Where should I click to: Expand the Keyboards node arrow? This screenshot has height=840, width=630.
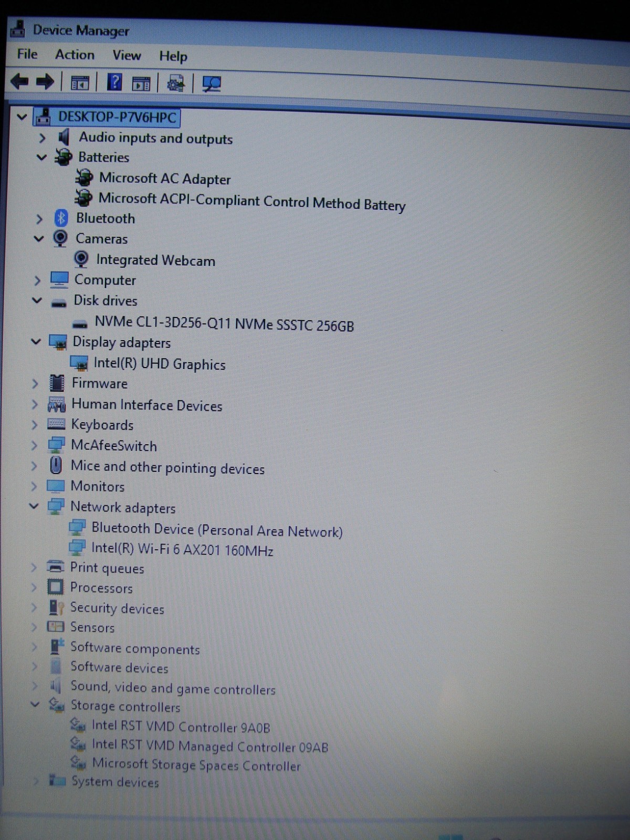[x=34, y=424]
